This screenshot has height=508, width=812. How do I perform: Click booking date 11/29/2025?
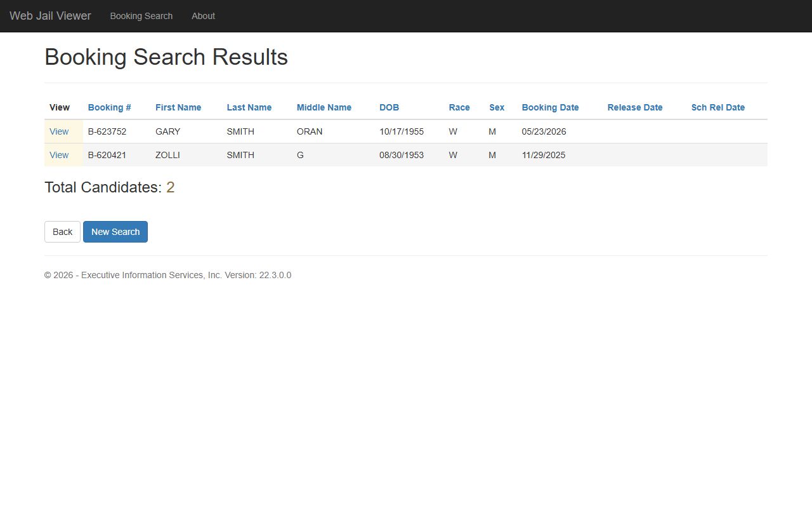(x=544, y=155)
